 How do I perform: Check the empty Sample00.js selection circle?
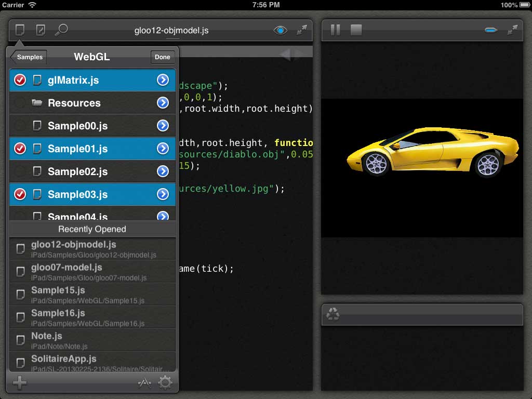[20, 126]
